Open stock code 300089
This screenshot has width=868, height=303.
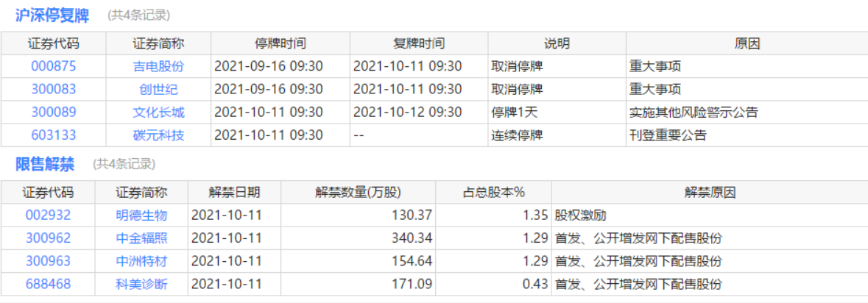[x=53, y=113]
